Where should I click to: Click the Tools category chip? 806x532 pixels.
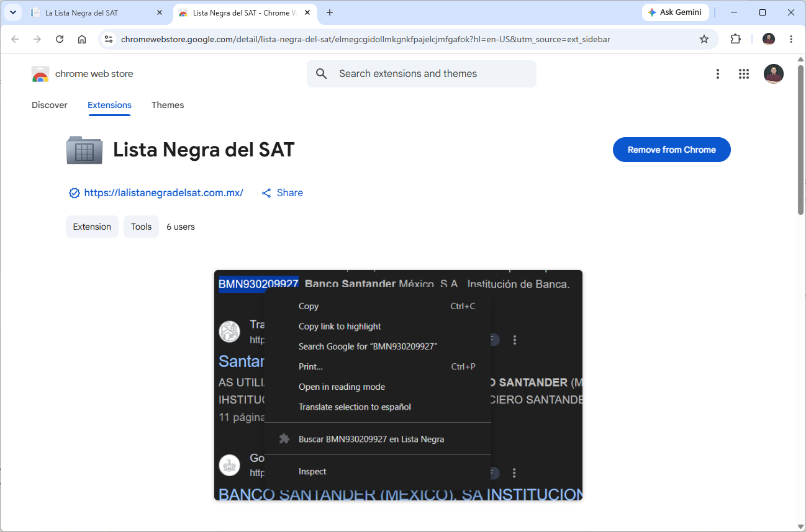tap(141, 227)
